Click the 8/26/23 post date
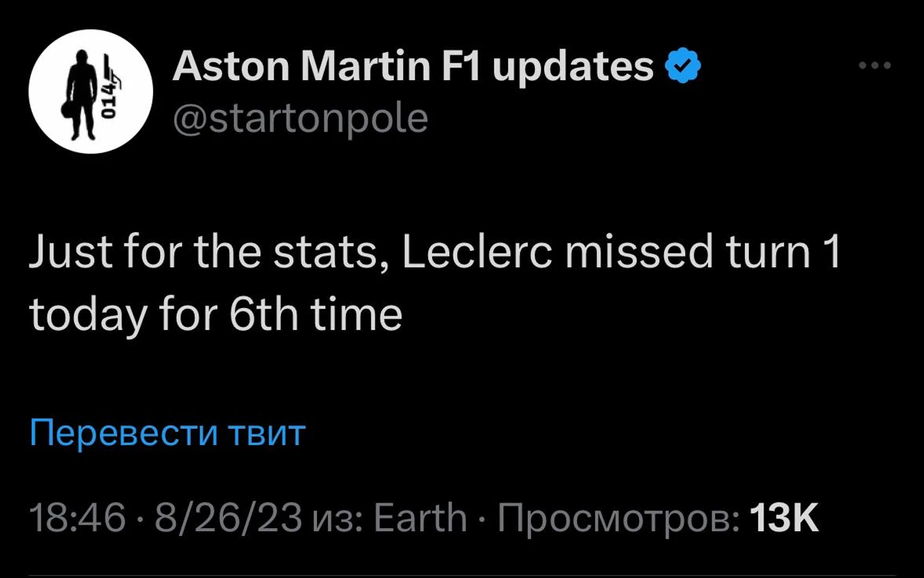Viewport: 924px width, 578px height. (228, 518)
